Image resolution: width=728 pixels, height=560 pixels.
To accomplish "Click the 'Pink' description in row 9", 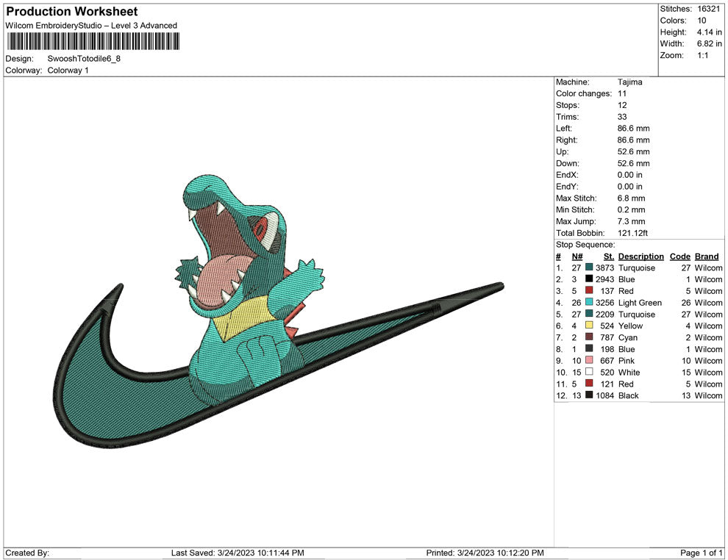I will (x=627, y=360).
